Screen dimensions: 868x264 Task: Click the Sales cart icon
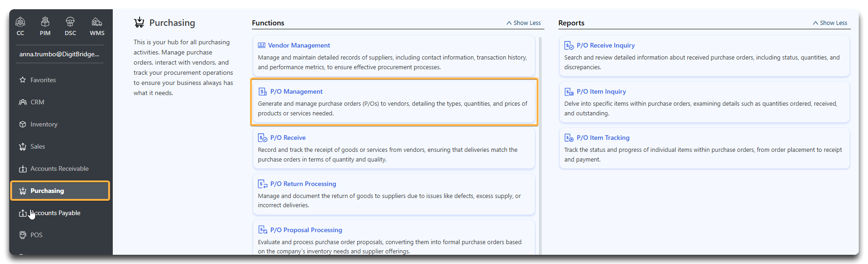pos(23,146)
